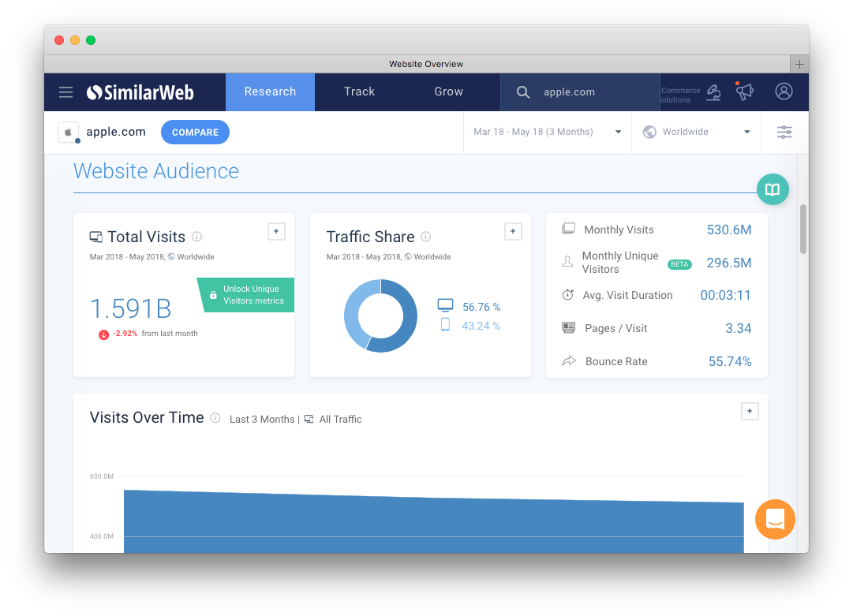The image size is (853, 616).
Task: Open the teal guide book button
Action: (773, 189)
